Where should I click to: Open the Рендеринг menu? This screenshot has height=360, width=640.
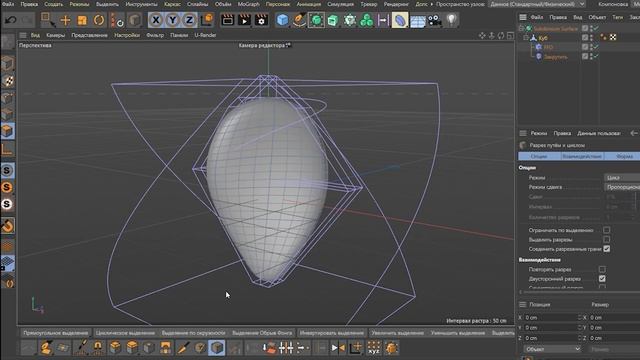tap(396, 4)
